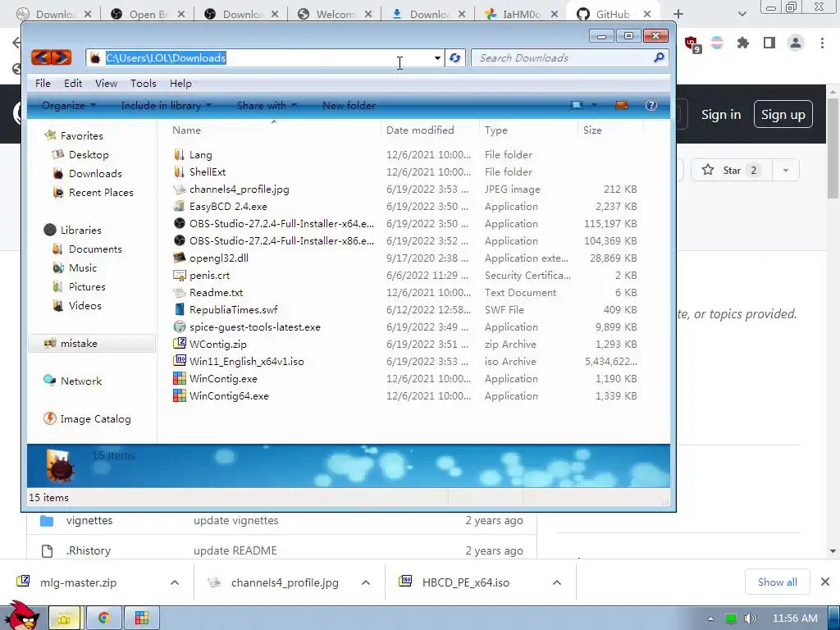
Task: Select the ShellExt folder icon
Action: (x=180, y=172)
